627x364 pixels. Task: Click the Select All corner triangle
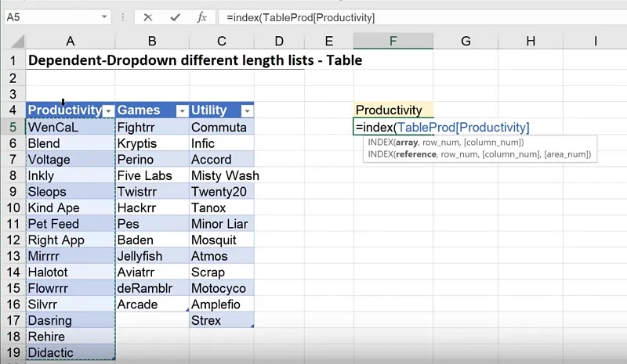point(13,41)
